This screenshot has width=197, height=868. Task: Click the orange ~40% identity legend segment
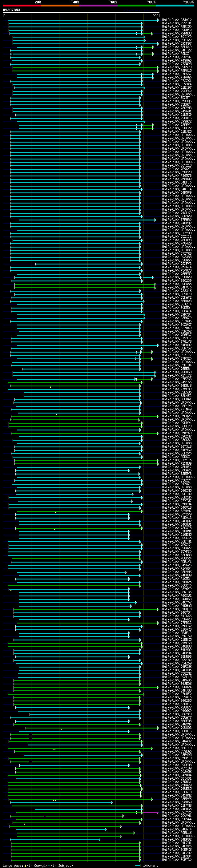(60, 6)
